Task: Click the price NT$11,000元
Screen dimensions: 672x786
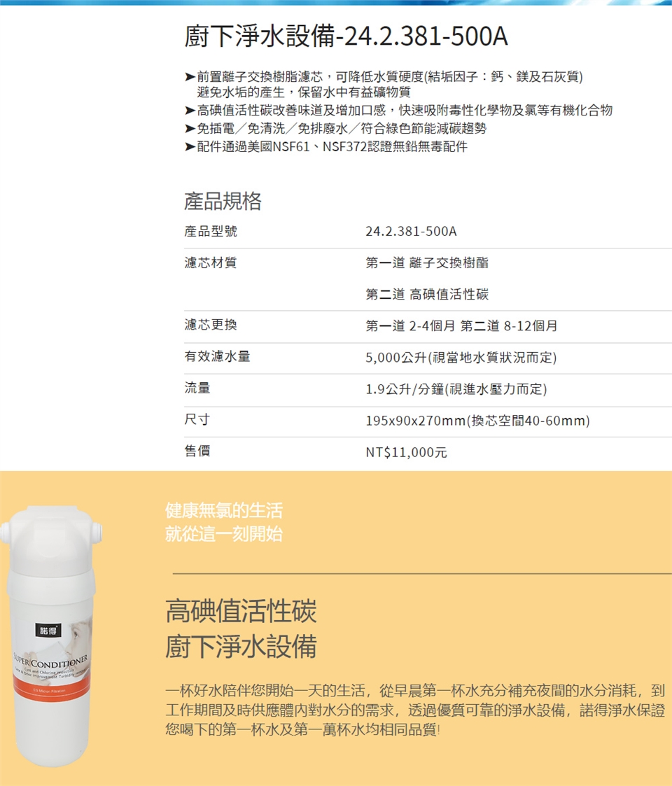Action: pyautogui.click(x=406, y=452)
